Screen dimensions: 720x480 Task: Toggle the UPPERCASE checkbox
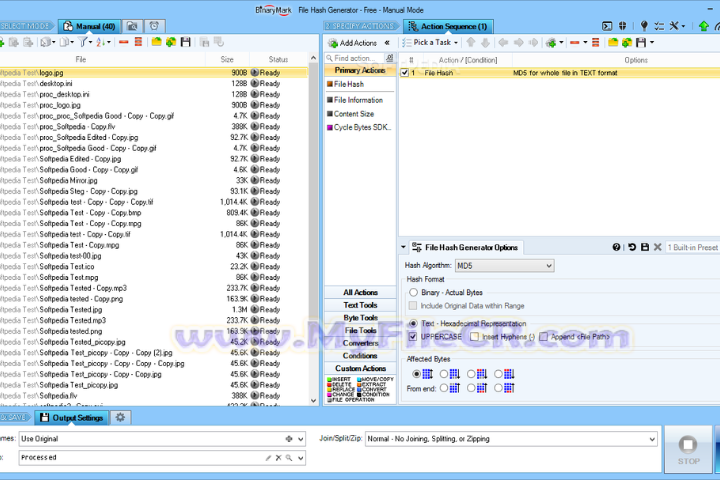[413, 337]
